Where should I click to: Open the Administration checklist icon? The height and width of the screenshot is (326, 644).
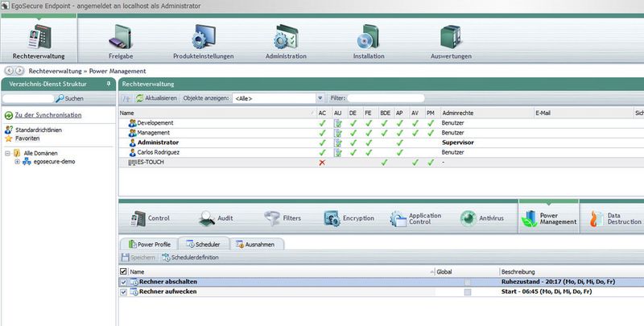point(286,37)
